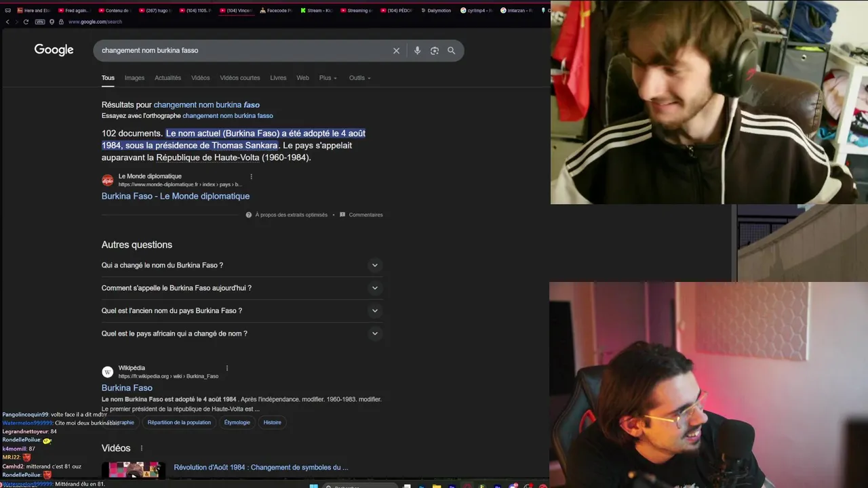Open the Outils dropdown
The image size is (868, 488).
(360, 78)
